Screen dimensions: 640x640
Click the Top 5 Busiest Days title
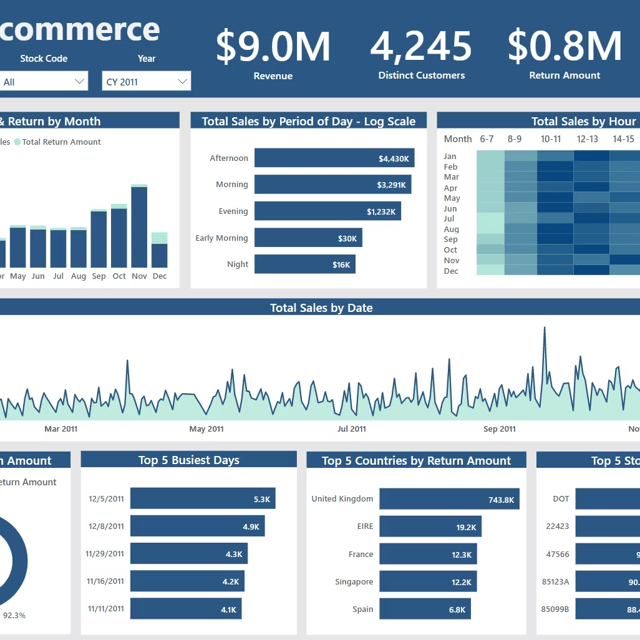pyautogui.click(x=189, y=460)
